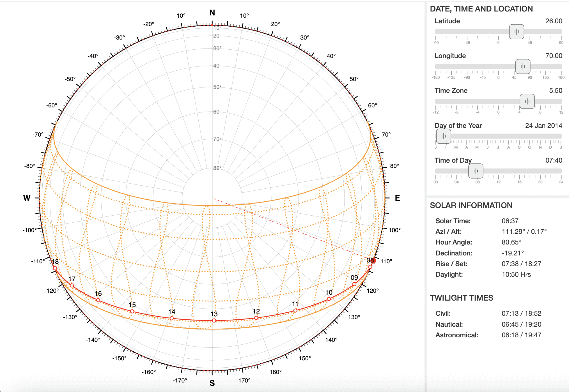Click the 09 hour marker circle
The height and width of the screenshot is (392, 569).
[354, 284]
